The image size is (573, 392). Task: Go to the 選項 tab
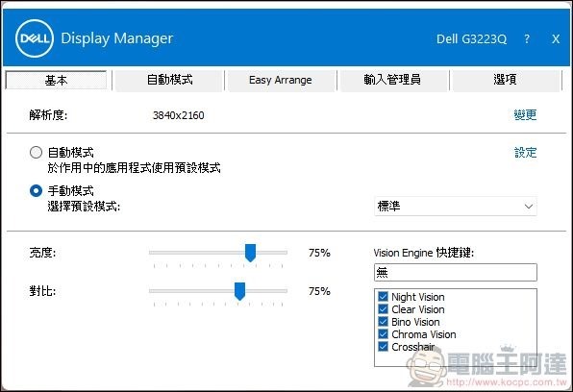[505, 80]
